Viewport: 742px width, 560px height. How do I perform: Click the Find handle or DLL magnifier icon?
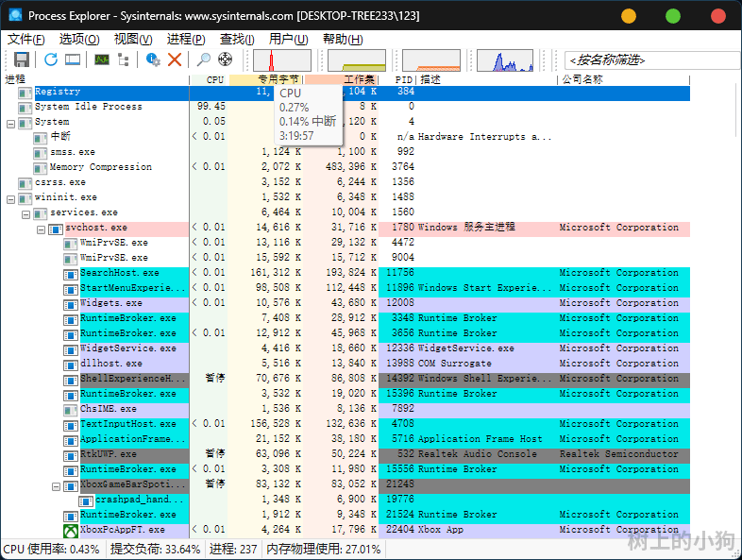pos(203,59)
